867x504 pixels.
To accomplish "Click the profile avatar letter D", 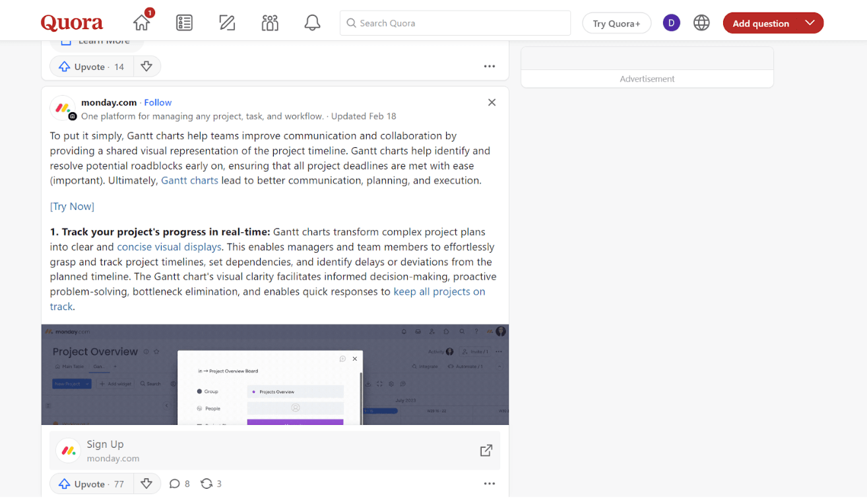I will (671, 23).
